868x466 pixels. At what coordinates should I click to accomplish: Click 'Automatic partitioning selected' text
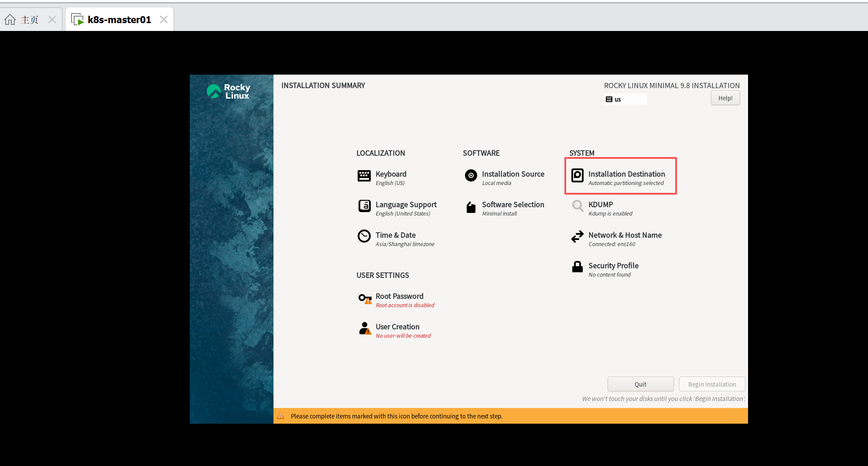(x=626, y=183)
